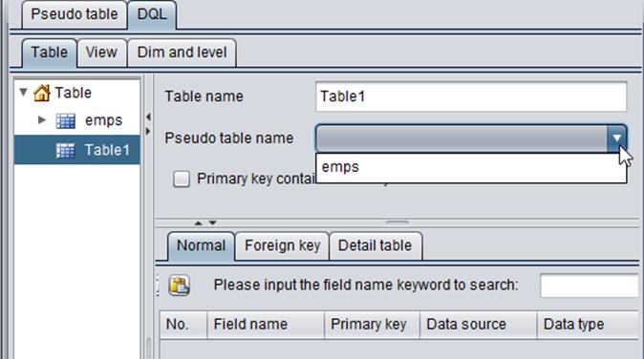Expand the emps tree node
Viewport: 644px width, 359px height.
tap(41, 119)
